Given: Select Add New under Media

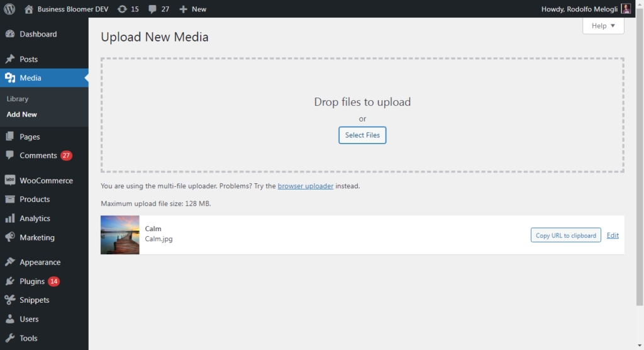Looking at the screenshot, I should (x=22, y=115).
